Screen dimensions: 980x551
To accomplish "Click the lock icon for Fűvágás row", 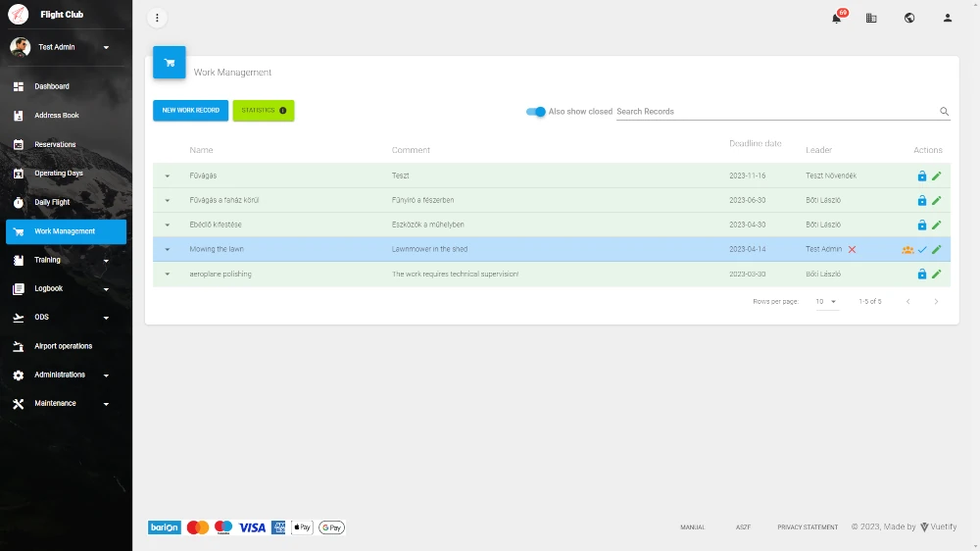I will pyautogui.click(x=921, y=175).
